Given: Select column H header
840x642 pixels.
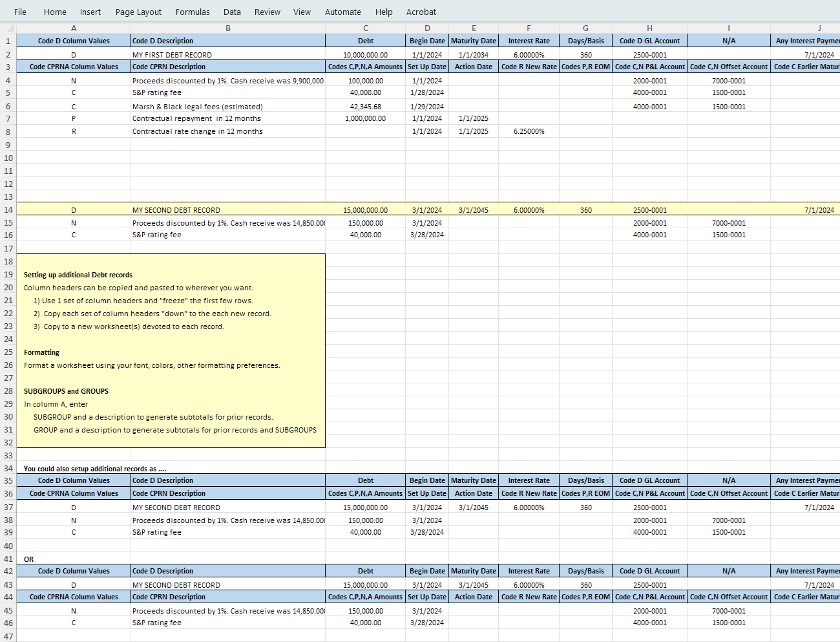Looking at the screenshot, I should click(x=649, y=28).
